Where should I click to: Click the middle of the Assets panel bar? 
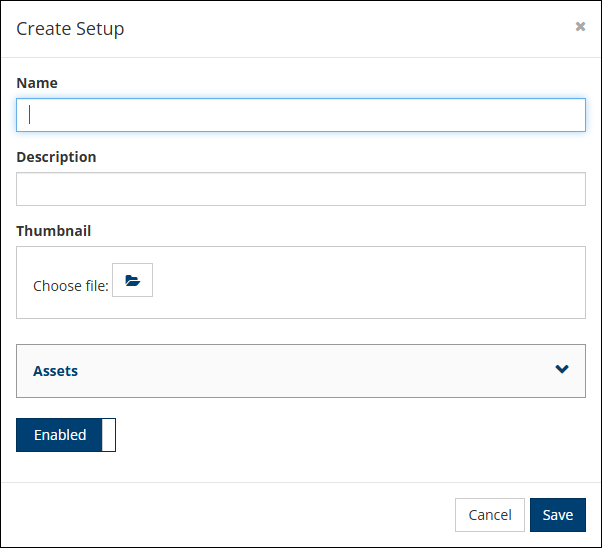300,371
